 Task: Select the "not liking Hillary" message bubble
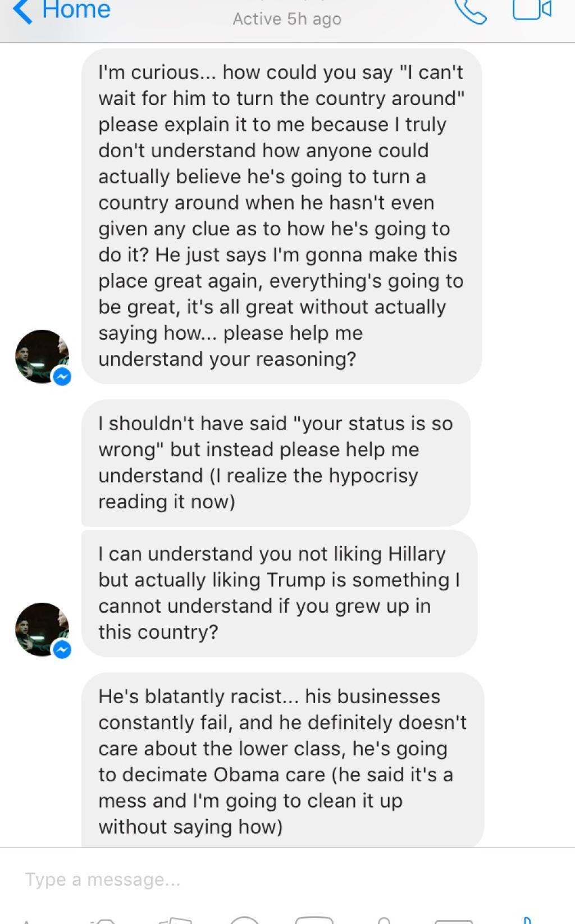(x=279, y=593)
